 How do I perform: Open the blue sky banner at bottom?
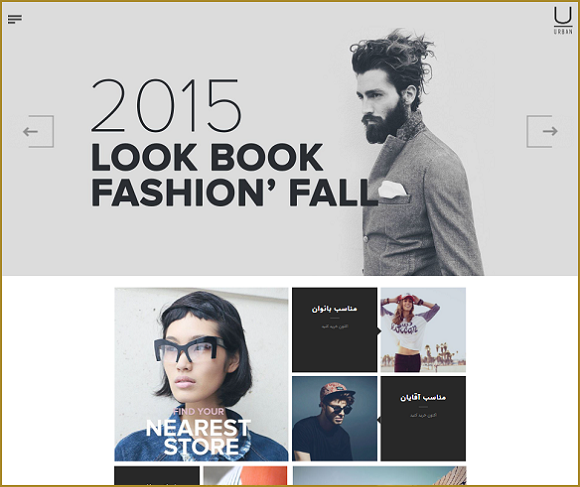(379, 476)
